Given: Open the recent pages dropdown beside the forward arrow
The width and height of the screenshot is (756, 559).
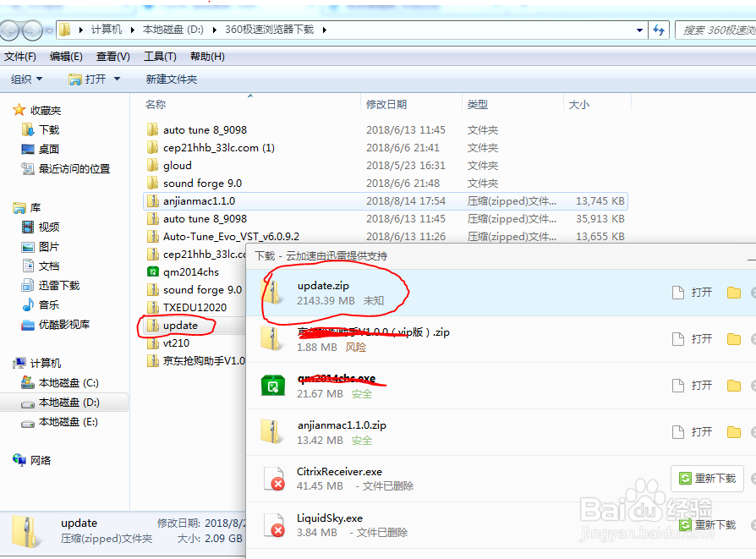Looking at the screenshot, I should (x=49, y=31).
